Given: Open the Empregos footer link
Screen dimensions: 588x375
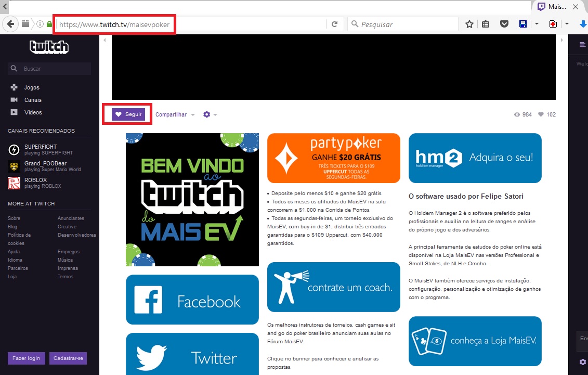Looking at the screenshot, I should coord(69,252).
